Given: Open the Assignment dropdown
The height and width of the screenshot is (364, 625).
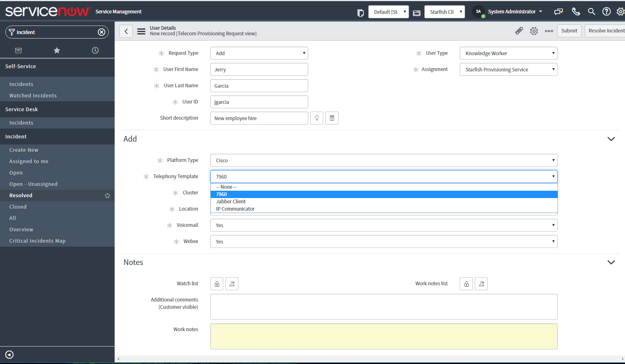Looking at the screenshot, I should point(508,69).
